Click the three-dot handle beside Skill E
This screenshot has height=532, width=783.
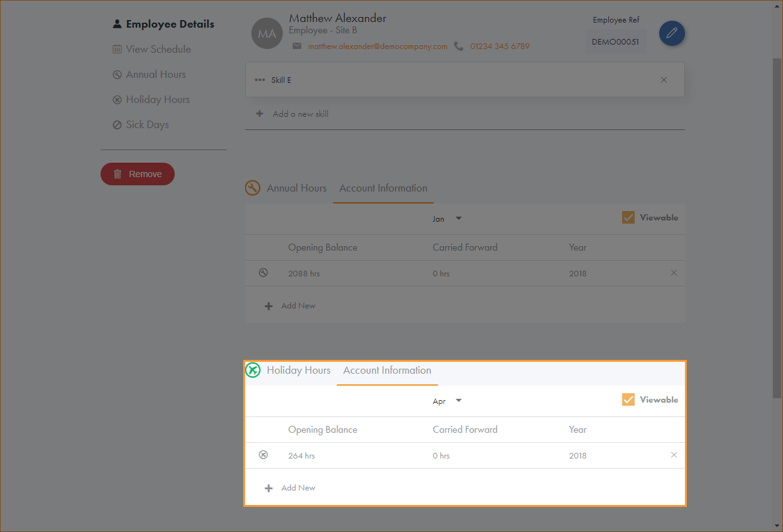pyautogui.click(x=260, y=80)
